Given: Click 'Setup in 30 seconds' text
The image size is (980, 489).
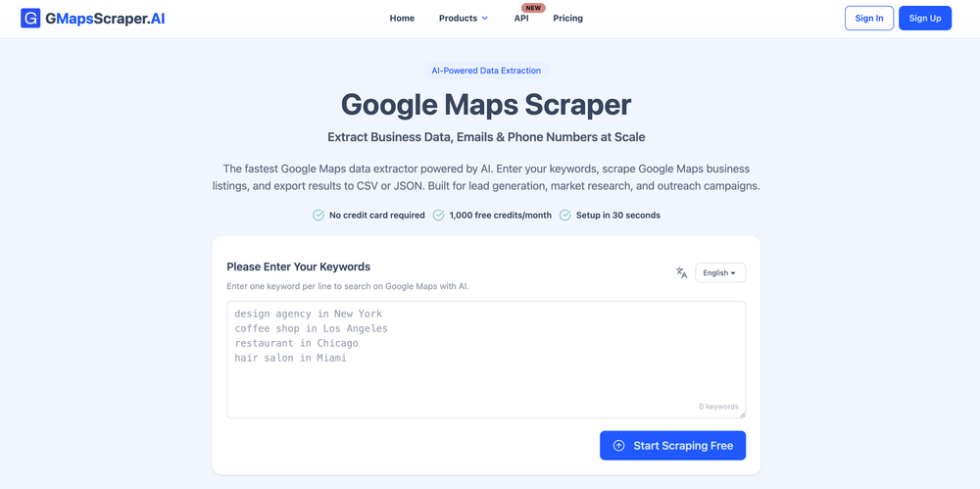Looking at the screenshot, I should pyautogui.click(x=617, y=216).
